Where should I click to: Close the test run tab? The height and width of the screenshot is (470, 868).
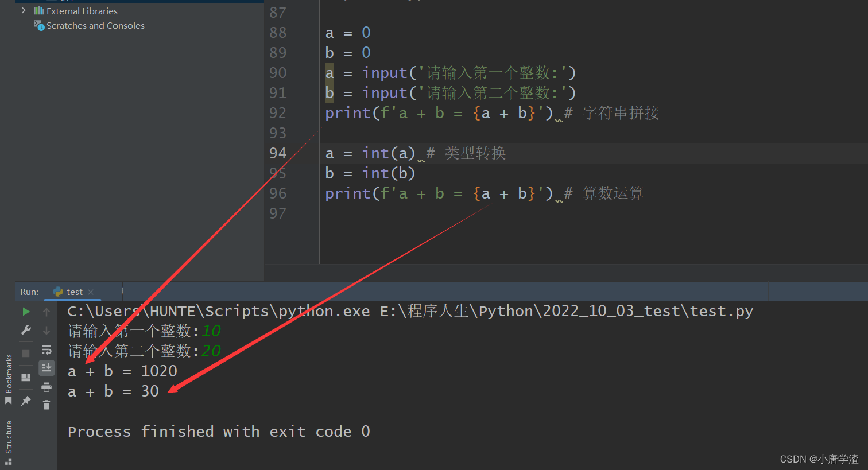91,292
